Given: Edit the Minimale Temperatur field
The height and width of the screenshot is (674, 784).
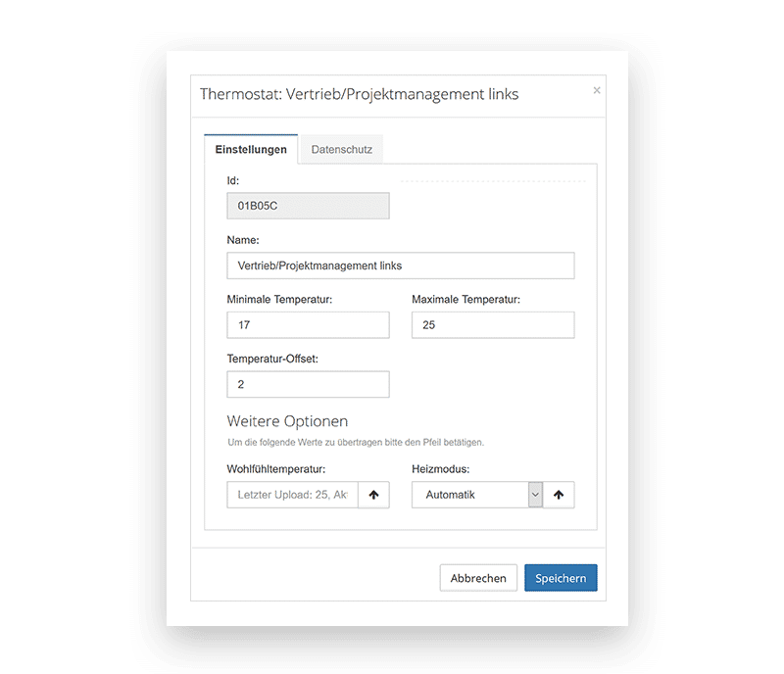Looking at the screenshot, I should pyautogui.click(x=308, y=325).
